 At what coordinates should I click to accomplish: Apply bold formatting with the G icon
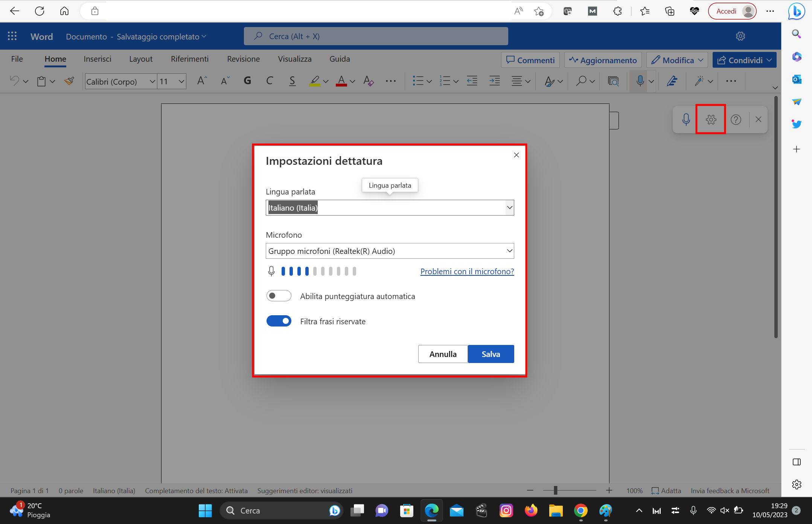coord(247,81)
